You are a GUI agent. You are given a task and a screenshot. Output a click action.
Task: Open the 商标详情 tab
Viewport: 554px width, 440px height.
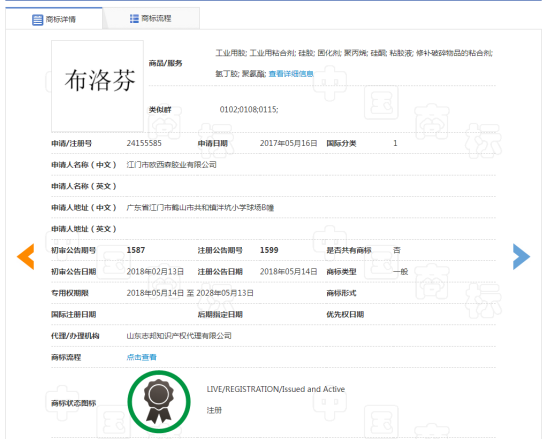pos(54,19)
